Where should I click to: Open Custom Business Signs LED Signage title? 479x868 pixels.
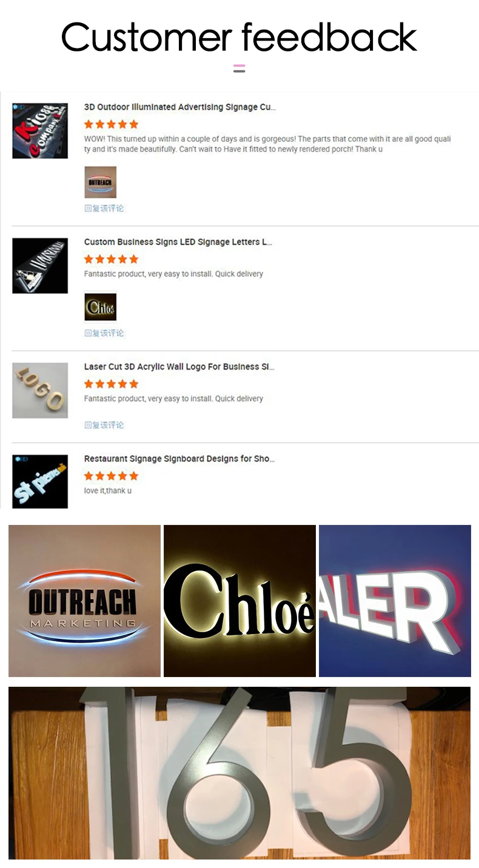(178, 242)
